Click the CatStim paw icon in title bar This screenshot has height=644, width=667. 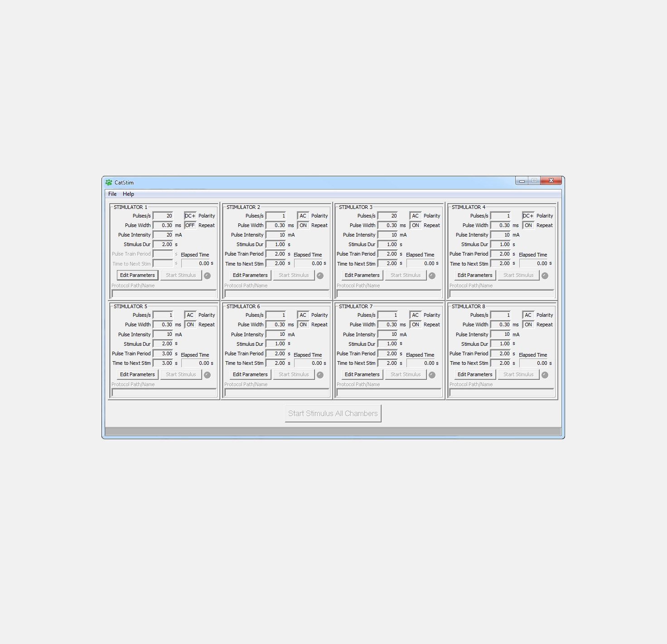(109, 183)
